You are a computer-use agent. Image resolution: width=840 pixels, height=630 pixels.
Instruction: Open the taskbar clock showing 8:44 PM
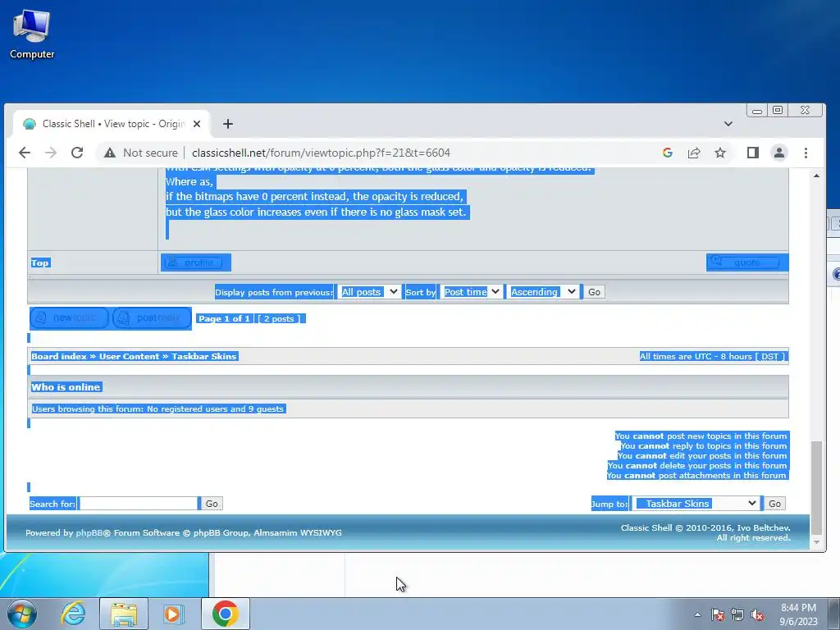pyautogui.click(x=798, y=614)
